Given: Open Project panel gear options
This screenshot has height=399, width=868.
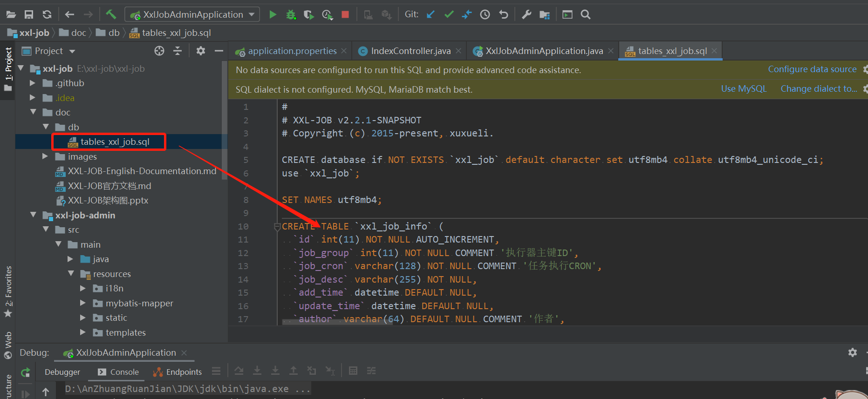Looking at the screenshot, I should [x=201, y=51].
